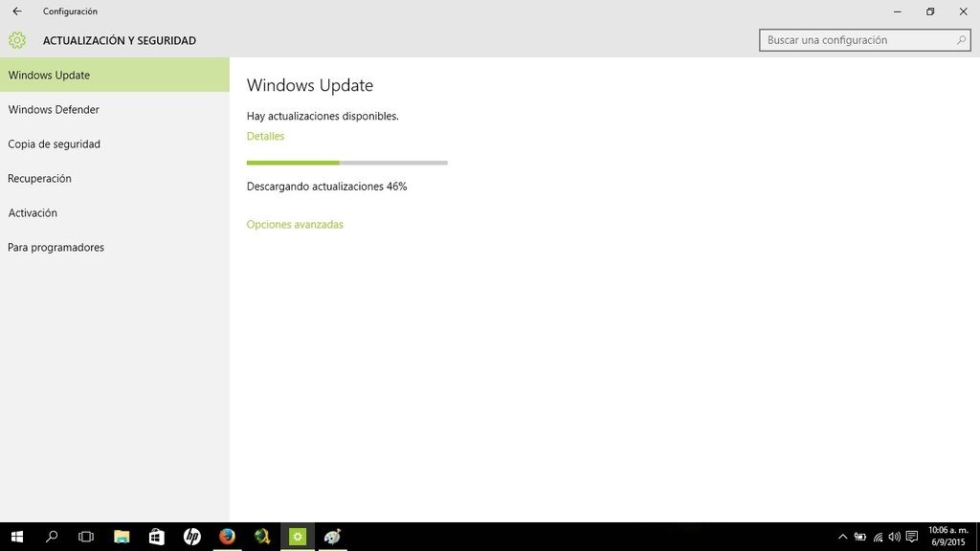Open the Windows Start menu
The image size is (980, 551).
[17, 537]
